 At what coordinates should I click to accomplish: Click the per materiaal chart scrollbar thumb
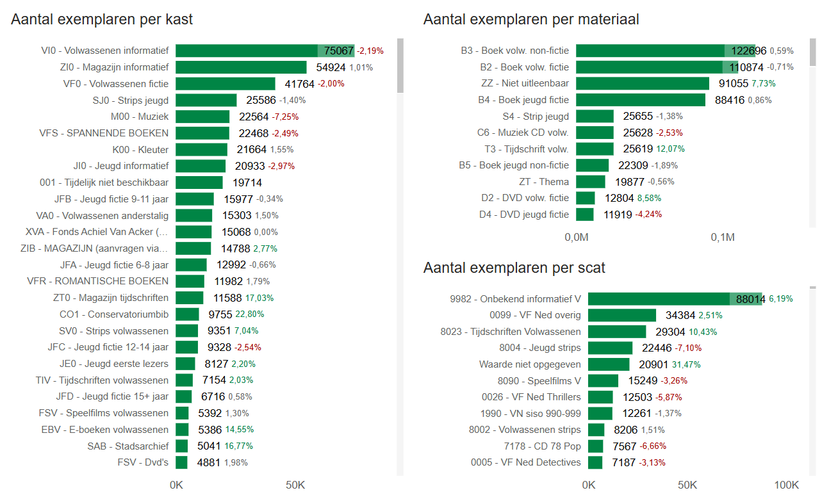(x=813, y=53)
